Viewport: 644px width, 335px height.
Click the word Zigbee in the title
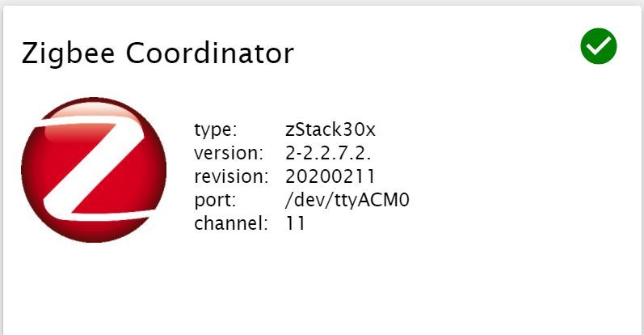pos(68,55)
